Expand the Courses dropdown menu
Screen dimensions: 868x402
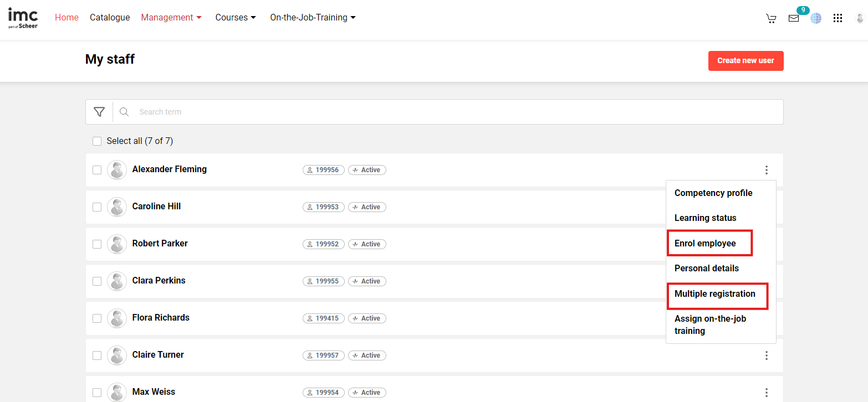point(236,18)
